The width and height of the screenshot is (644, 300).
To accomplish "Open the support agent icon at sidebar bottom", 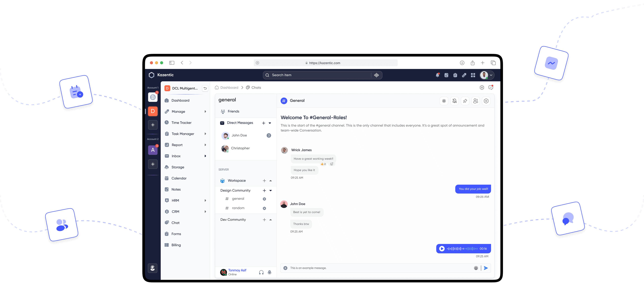I will pyautogui.click(x=152, y=268).
